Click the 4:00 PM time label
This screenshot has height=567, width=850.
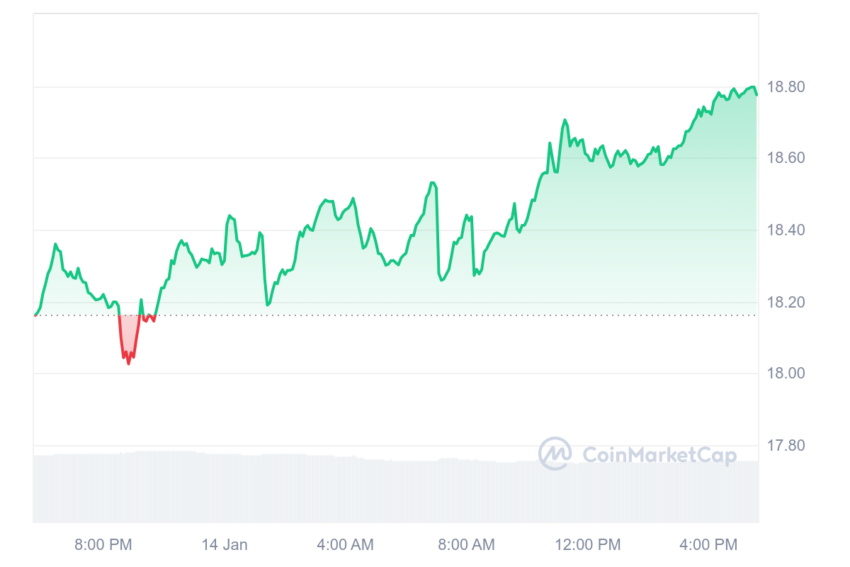(709, 545)
